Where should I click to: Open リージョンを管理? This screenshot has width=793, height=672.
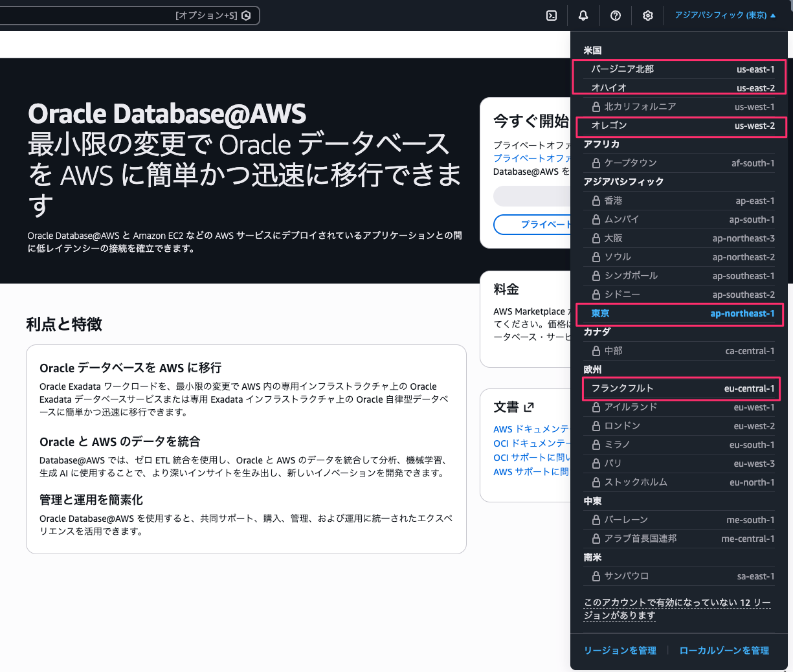tap(620, 651)
